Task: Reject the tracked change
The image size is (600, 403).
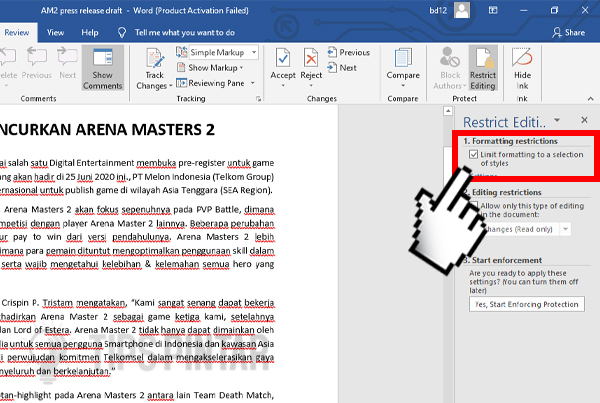Action: point(311,63)
